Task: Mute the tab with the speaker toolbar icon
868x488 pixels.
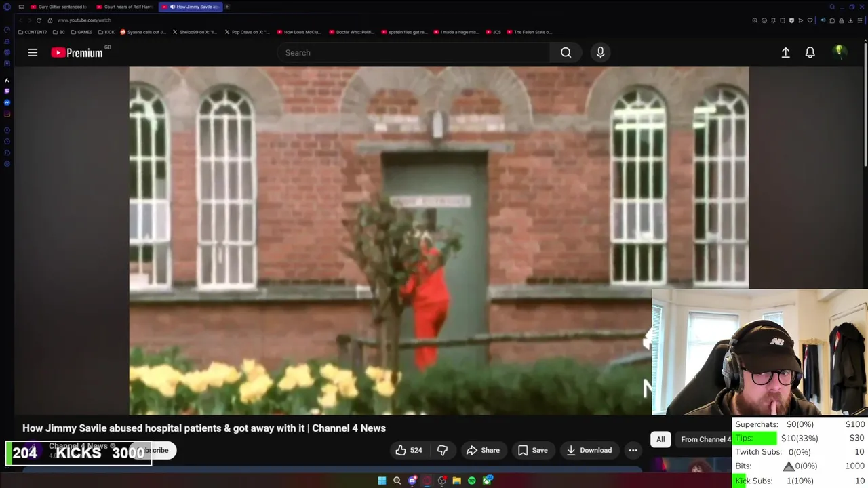Action: pyautogui.click(x=823, y=20)
